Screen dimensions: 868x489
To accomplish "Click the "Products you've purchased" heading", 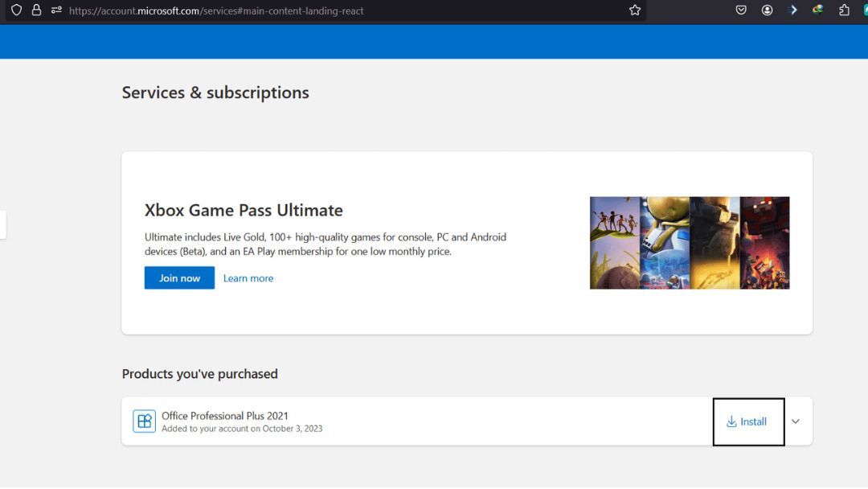I will tap(200, 374).
